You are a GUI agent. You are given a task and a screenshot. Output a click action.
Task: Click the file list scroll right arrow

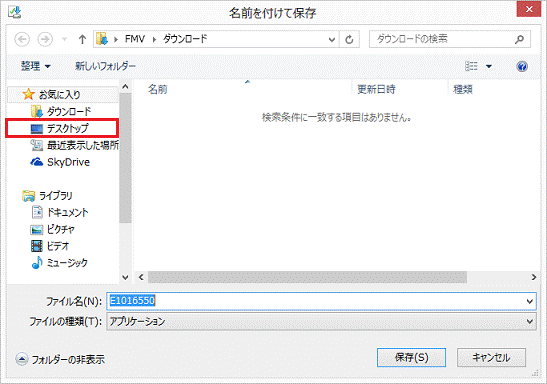534,277
